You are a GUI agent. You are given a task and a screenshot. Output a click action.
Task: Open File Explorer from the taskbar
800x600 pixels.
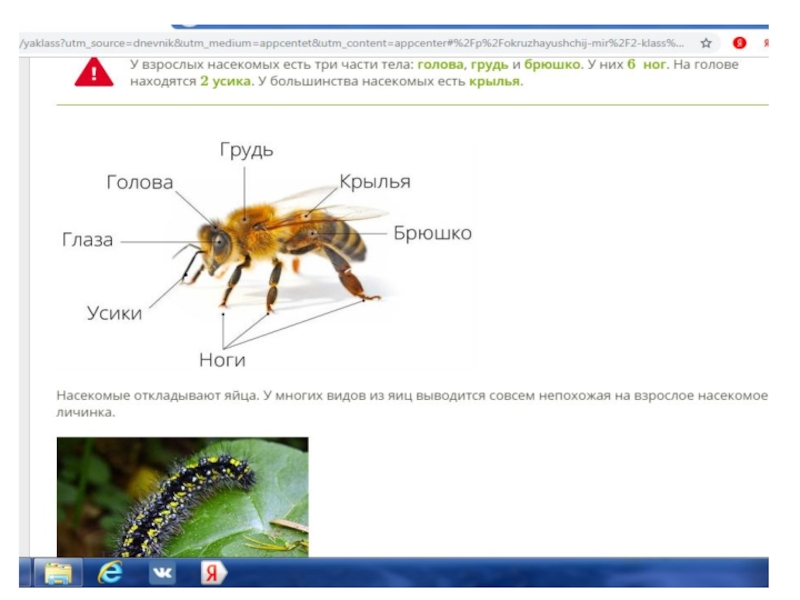58,573
